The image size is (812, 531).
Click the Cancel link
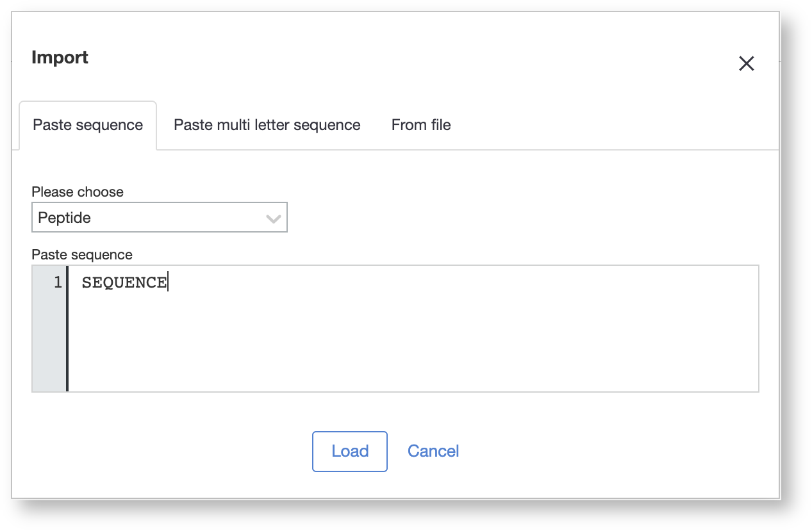click(433, 451)
